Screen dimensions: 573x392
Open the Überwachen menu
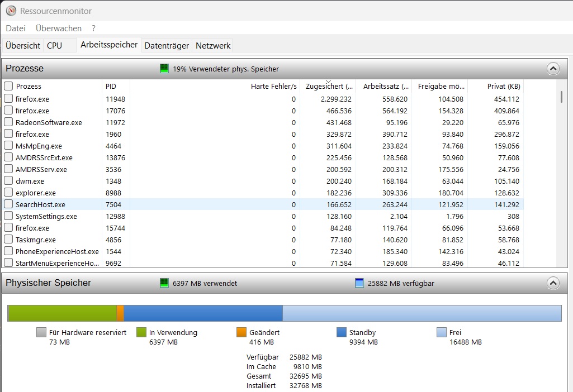59,28
